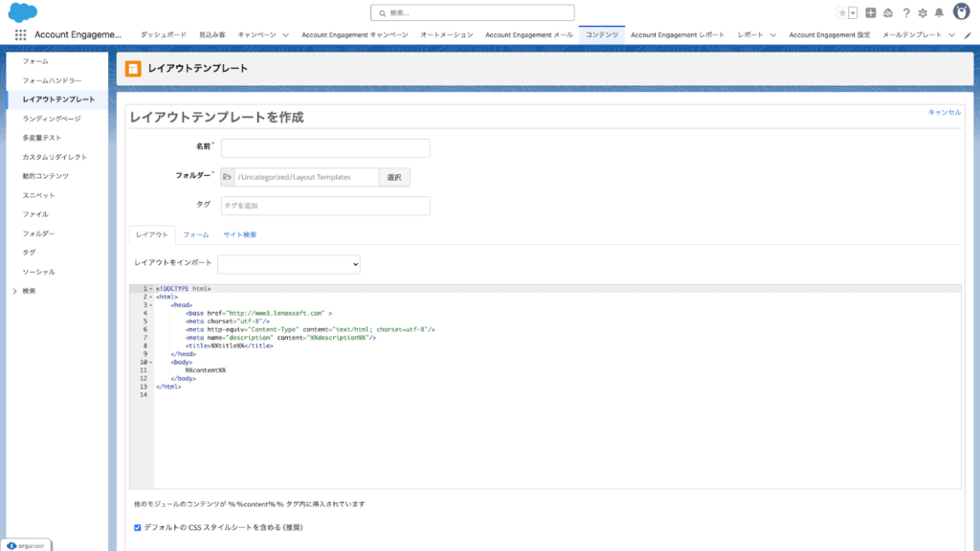
Task: Switch to the サイト検索 tab
Action: click(x=239, y=234)
